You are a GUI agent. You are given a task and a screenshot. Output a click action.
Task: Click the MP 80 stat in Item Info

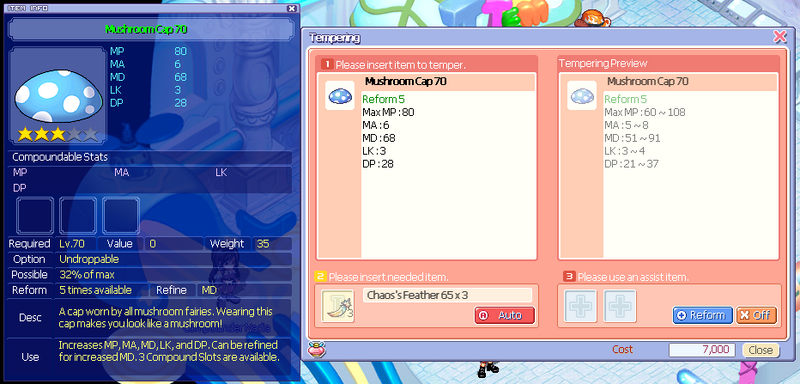pos(148,51)
